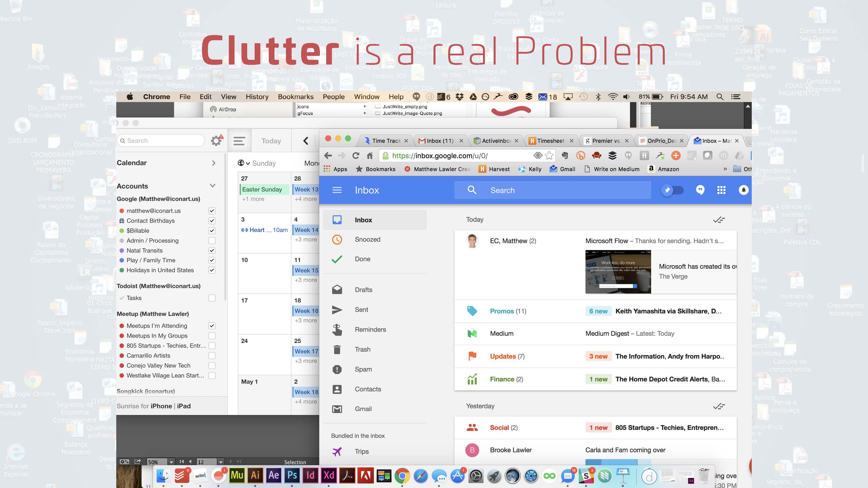The height and width of the screenshot is (488, 868).
Task: Expand +1 more events on the 27th
Action: click(x=253, y=199)
